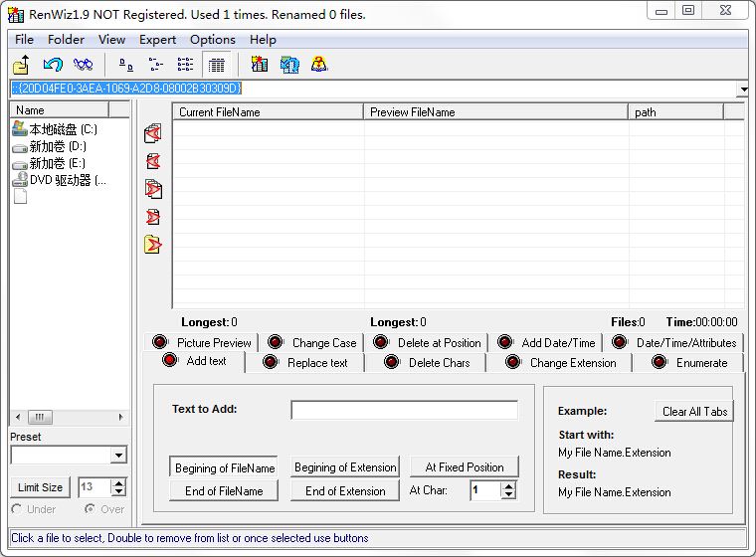This screenshot has height=557, width=756.
Task: Click the blue undo arrow icon
Action: [53, 64]
